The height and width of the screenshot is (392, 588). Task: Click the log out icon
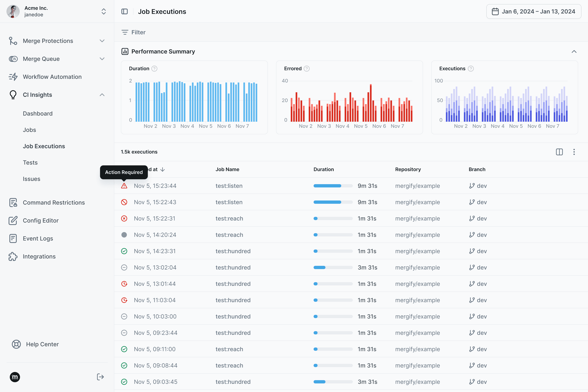click(x=100, y=377)
